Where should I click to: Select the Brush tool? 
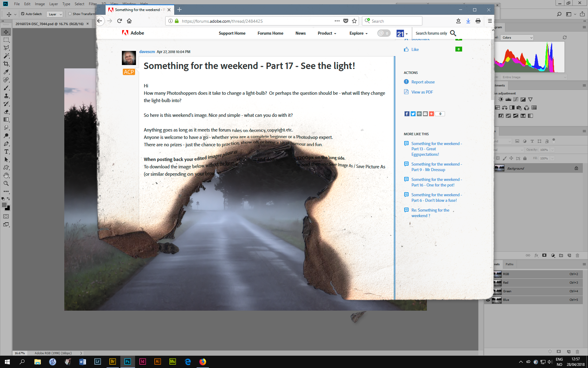(x=6, y=88)
